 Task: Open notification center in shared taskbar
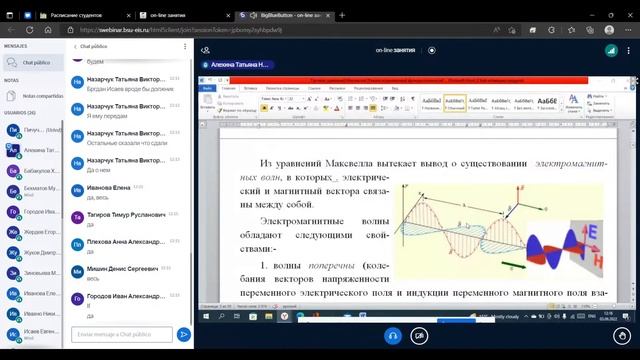point(626,316)
